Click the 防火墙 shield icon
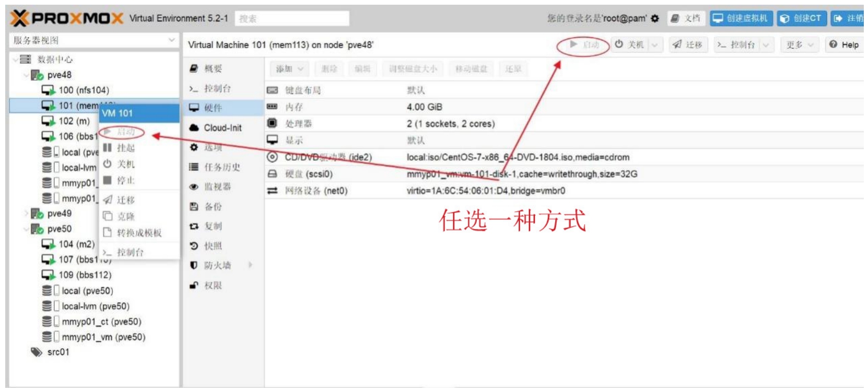This screenshot has width=868, height=392. click(194, 266)
